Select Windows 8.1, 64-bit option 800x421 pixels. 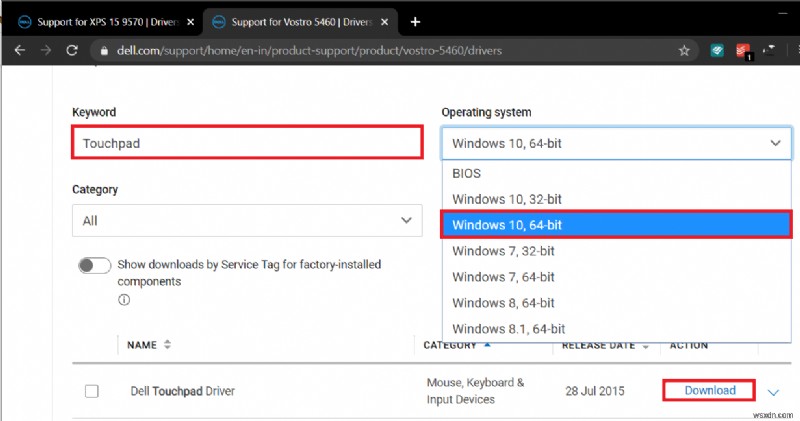[x=616, y=329]
